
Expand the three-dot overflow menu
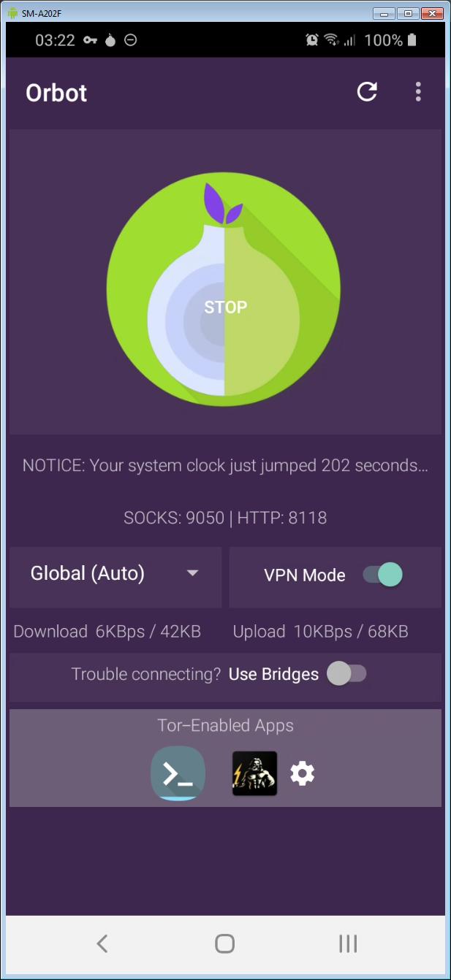coord(418,92)
